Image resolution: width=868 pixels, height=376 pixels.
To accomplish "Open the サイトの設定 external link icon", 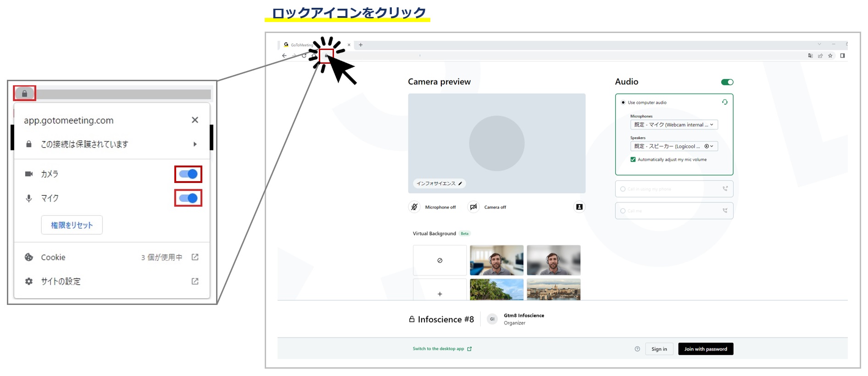I will [x=195, y=281].
